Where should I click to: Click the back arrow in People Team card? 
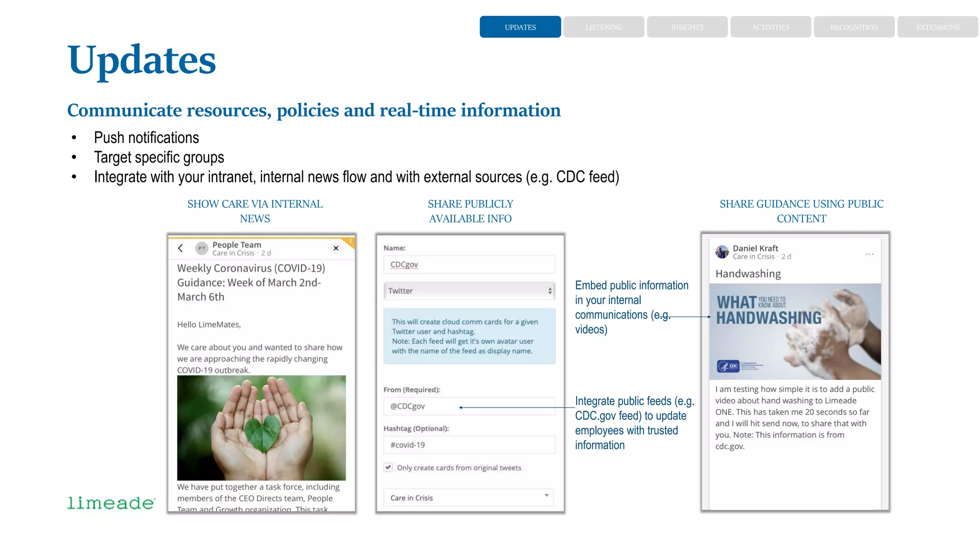[180, 248]
